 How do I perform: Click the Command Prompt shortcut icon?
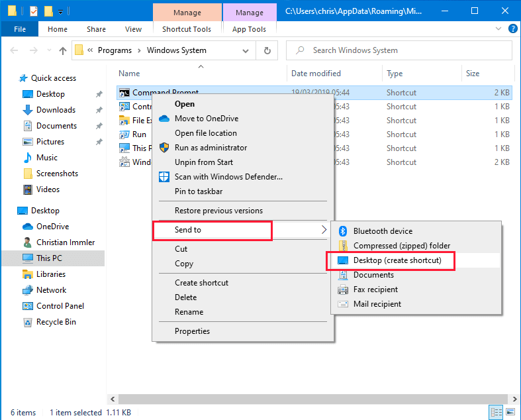pos(124,93)
